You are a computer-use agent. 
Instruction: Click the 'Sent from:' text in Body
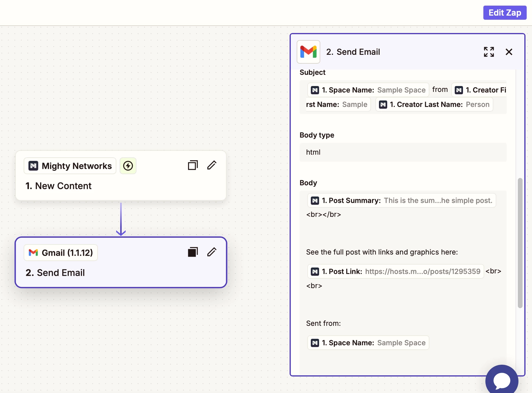pyautogui.click(x=323, y=323)
